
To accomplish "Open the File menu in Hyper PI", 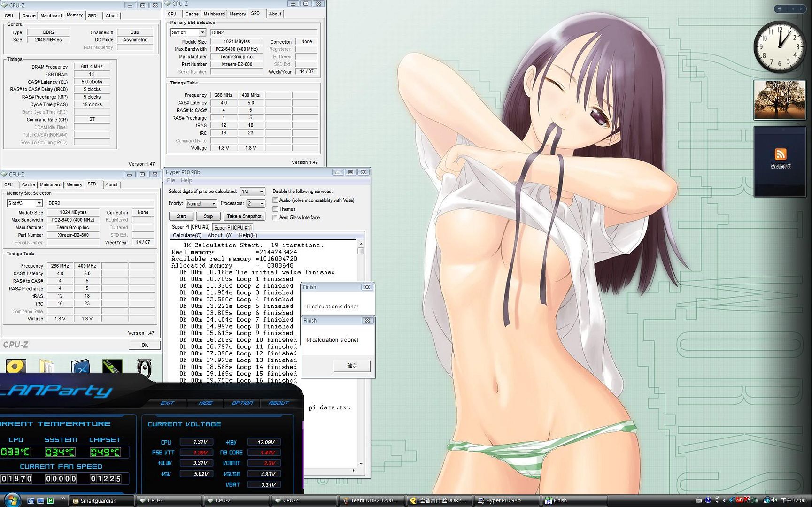I will coord(171,180).
